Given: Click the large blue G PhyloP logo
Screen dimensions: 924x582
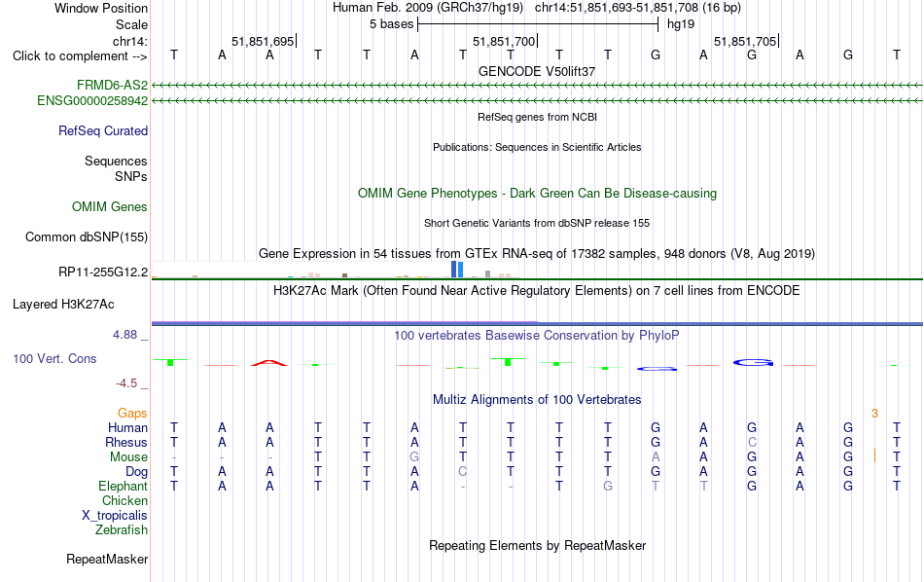Looking at the screenshot, I should click(753, 363).
